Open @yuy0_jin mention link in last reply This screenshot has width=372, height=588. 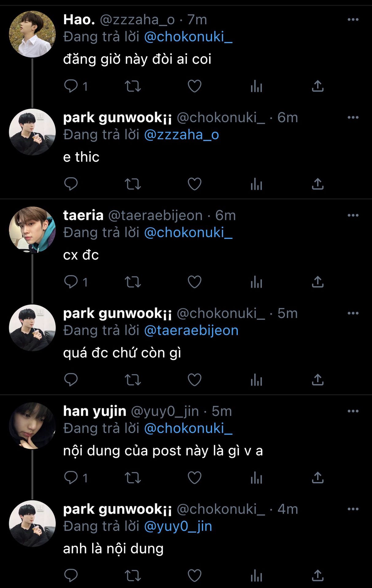click(178, 526)
